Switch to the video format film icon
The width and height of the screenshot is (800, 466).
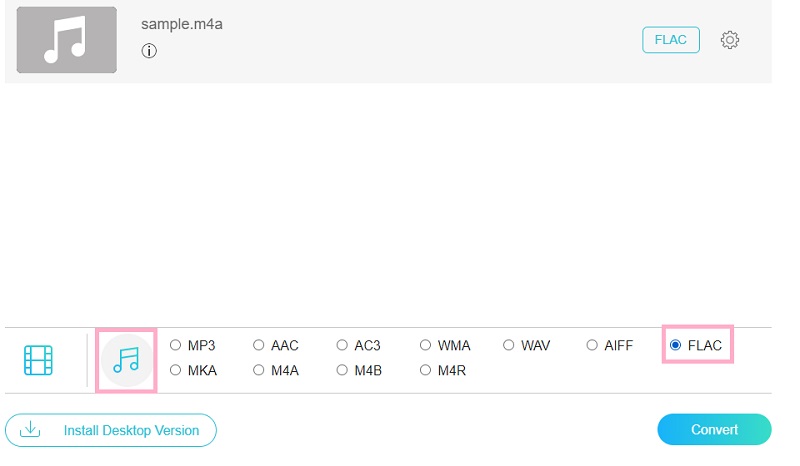39,360
